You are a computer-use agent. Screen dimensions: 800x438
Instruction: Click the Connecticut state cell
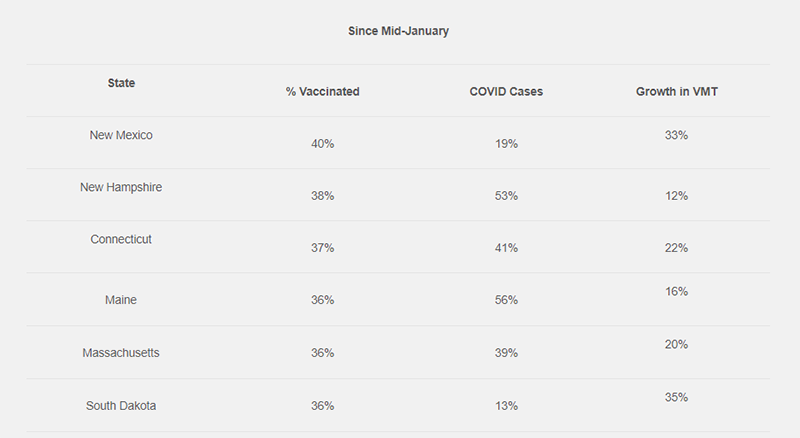tap(121, 239)
